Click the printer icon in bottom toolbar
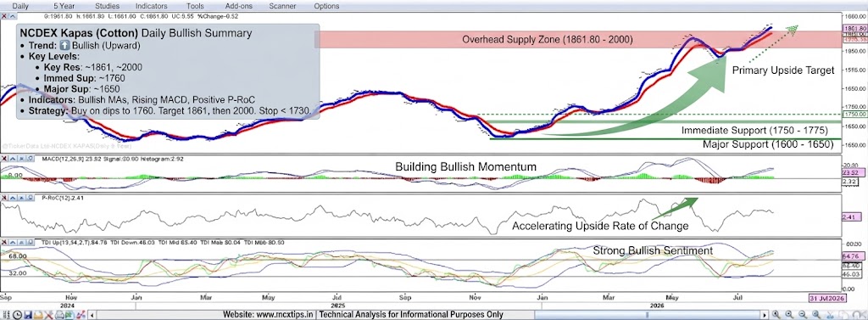The height and width of the screenshot is (320, 868). click(x=59, y=315)
